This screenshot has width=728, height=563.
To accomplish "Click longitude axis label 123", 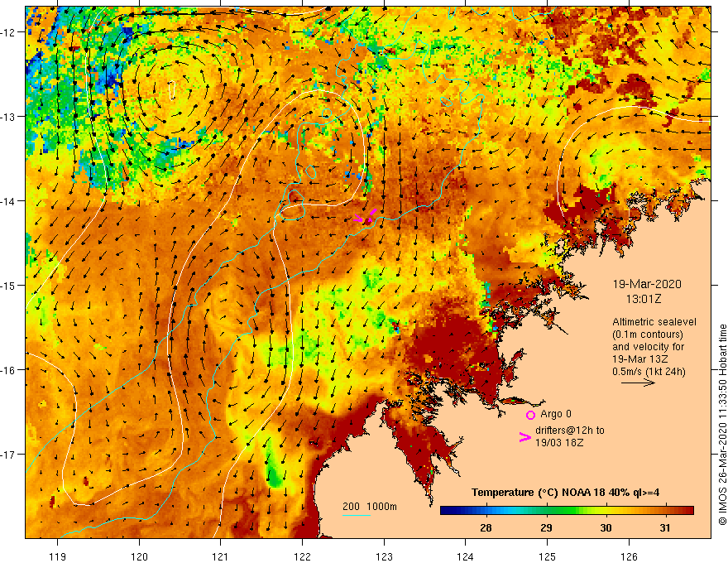I will 384,556.
